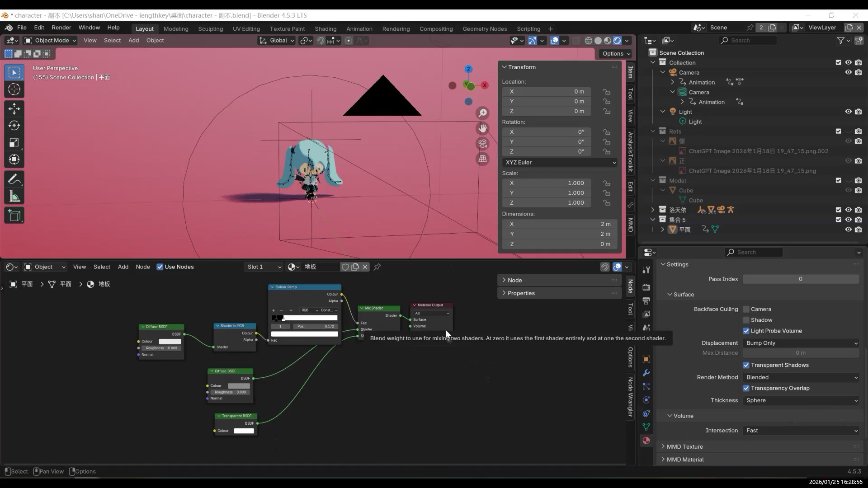
Task: Select the Move tool in viewport toolbar
Action: (14, 108)
